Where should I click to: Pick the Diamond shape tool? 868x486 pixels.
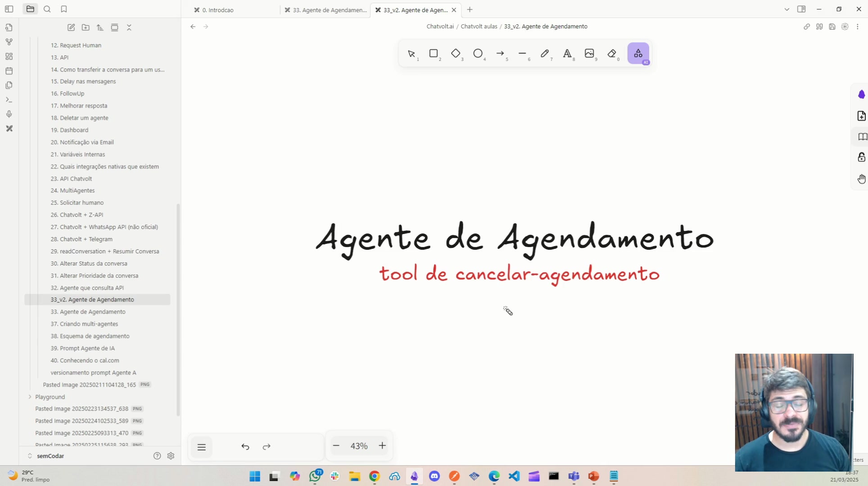tap(456, 54)
